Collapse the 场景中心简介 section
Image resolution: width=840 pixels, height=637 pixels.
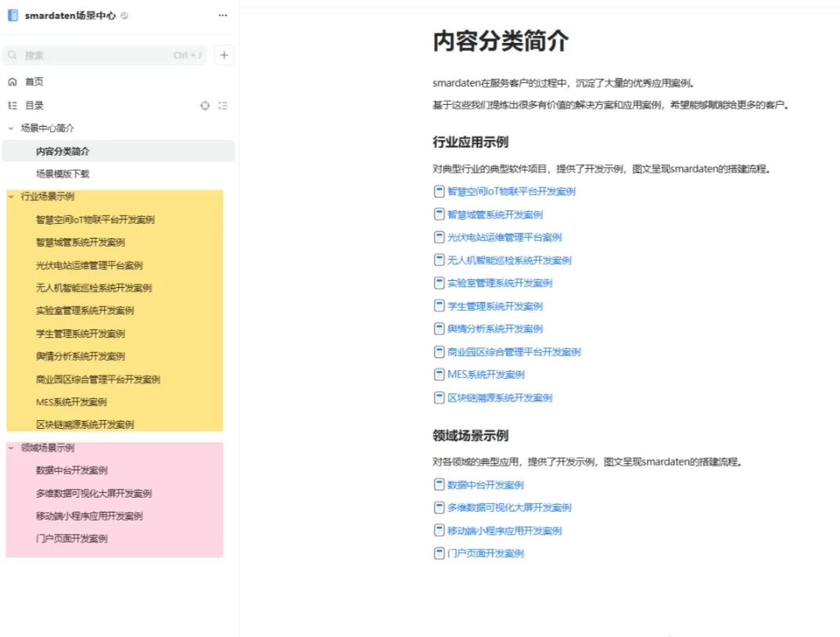click(9, 128)
